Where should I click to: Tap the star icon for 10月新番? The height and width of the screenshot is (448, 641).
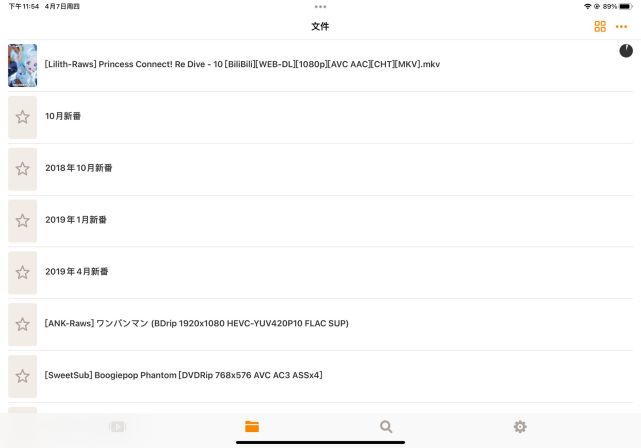coord(22,117)
